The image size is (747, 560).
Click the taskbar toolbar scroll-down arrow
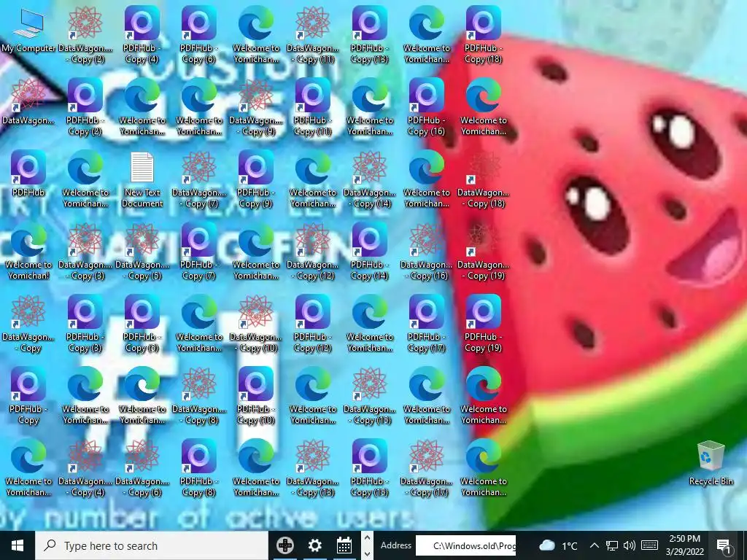[x=367, y=554]
